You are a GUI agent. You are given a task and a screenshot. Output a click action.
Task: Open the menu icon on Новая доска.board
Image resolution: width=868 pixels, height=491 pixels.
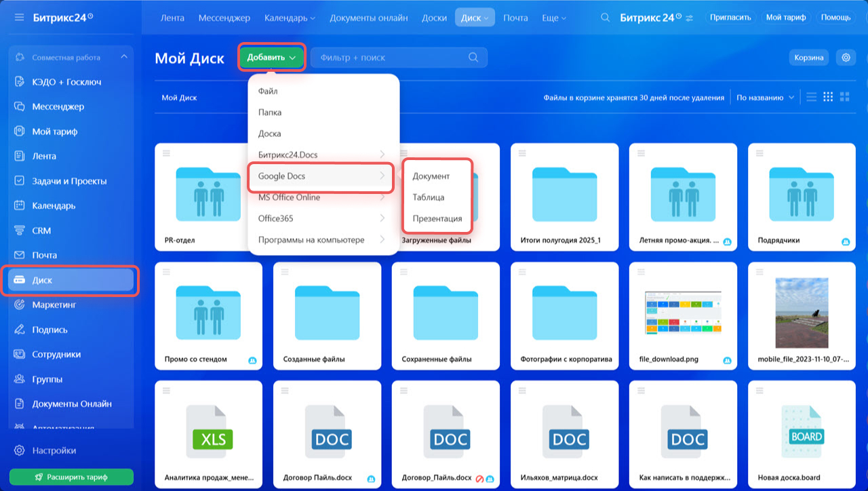tap(759, 391)
